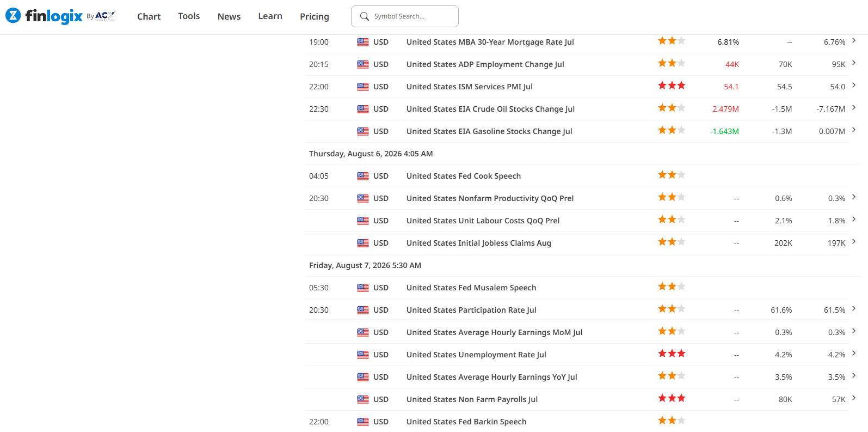The width and height of the screenshot is (868, 432).
Task: Click importance stars for Fed Barkin Speech
Action: pyautogui.click(x=672, y=421)
